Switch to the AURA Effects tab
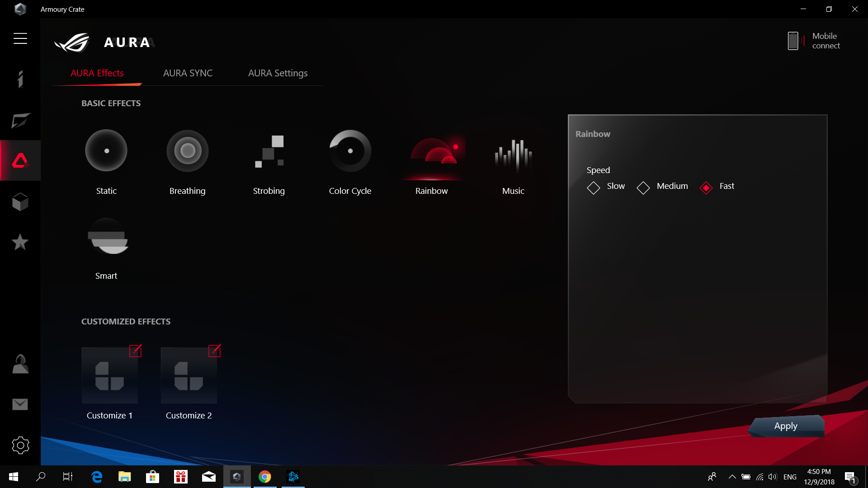Viewport: 868px width, 488px height. tap(97, 73)
